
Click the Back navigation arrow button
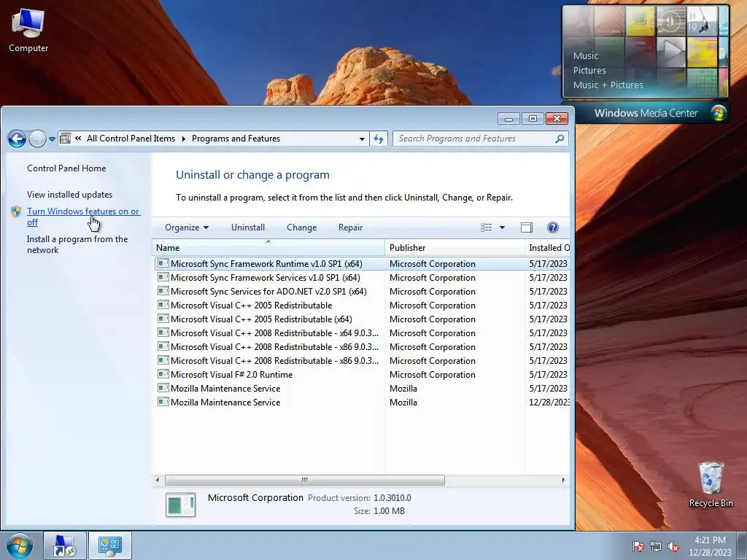click(18, 139)
